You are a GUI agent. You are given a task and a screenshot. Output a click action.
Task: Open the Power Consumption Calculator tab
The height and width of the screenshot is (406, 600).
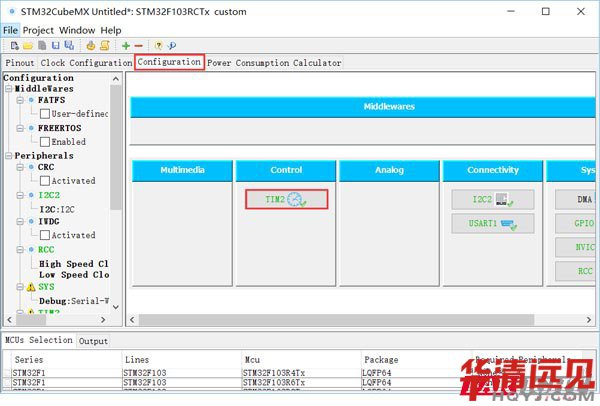(x=274, y=63)
